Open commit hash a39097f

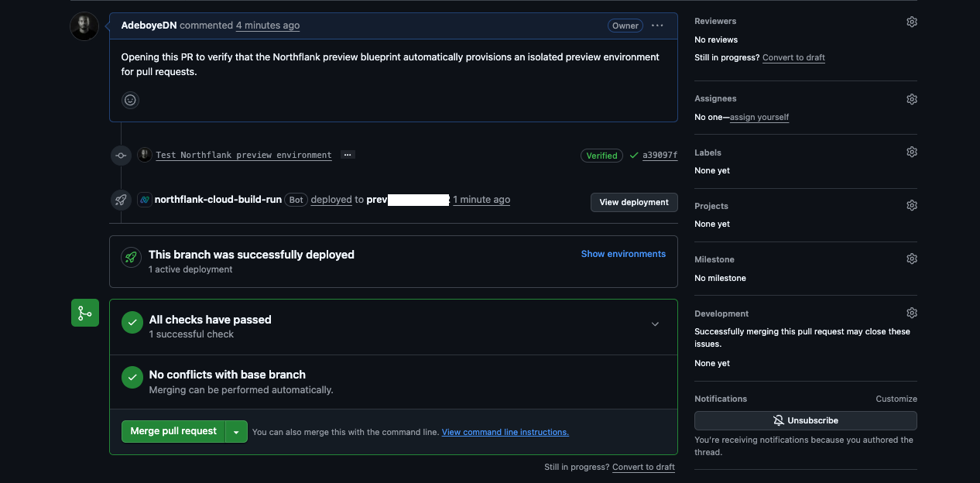tap(660, 156)
